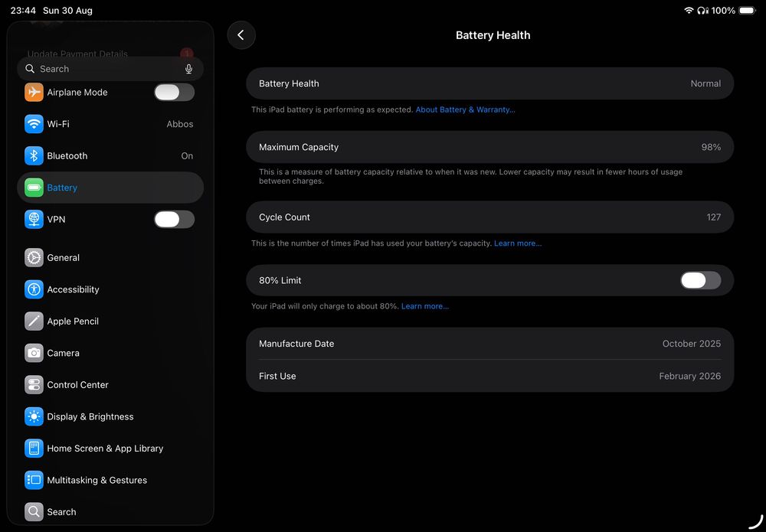This screenshot has height=532, width=766.
Task: Open Apple Pencil settings
Action: click(110, 321)
